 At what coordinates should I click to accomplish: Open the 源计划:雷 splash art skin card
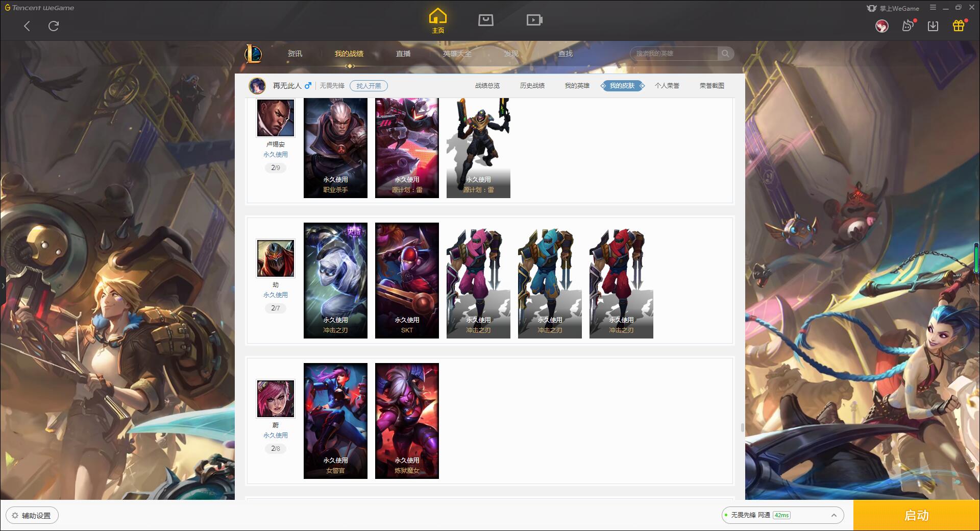point(407,148)
